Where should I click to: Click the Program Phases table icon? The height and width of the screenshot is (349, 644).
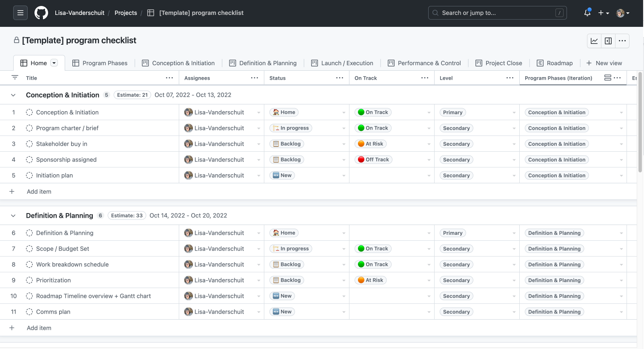tap(76, 63)
